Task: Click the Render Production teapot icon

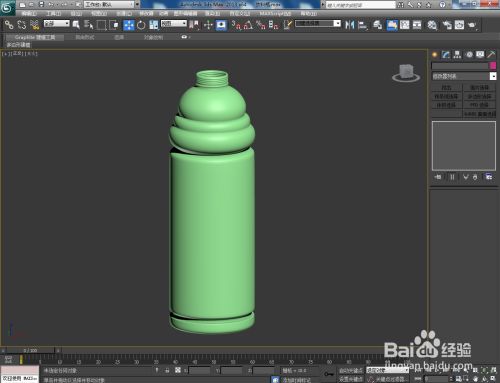Action: 472,25
